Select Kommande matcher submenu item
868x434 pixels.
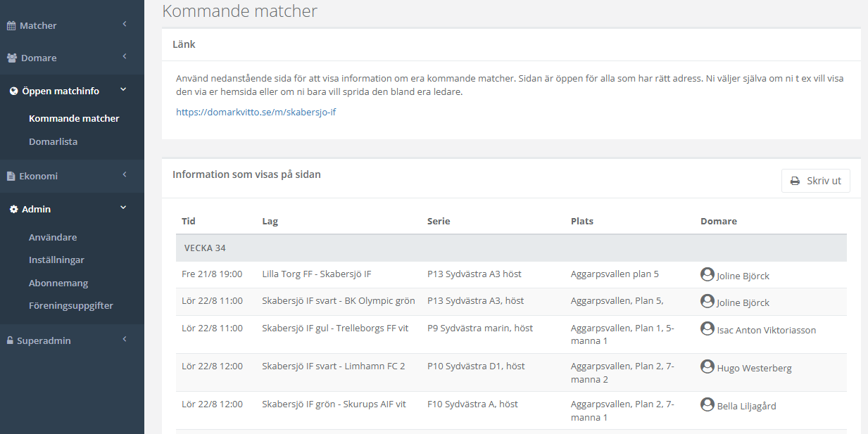pyautogui.click(x=74, y=118)
